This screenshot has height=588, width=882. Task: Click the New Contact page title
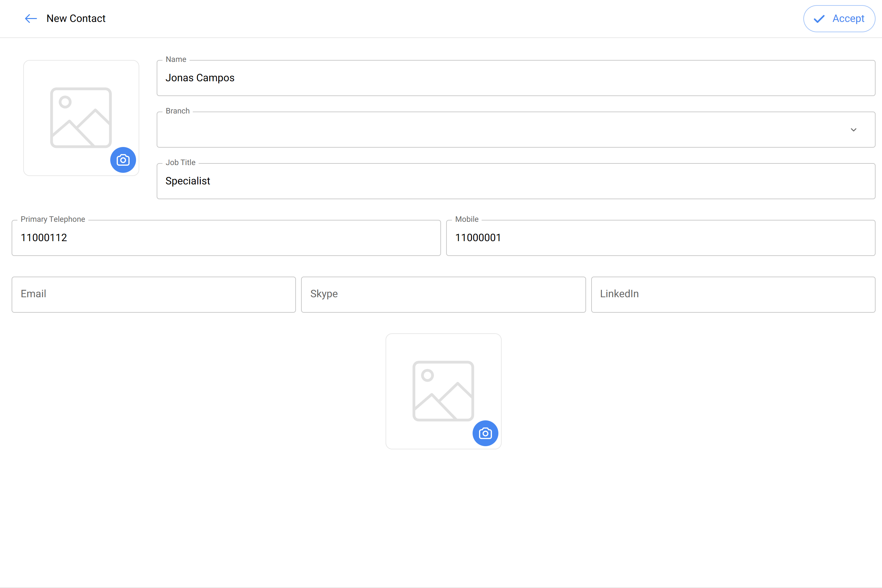coord(76,18)
